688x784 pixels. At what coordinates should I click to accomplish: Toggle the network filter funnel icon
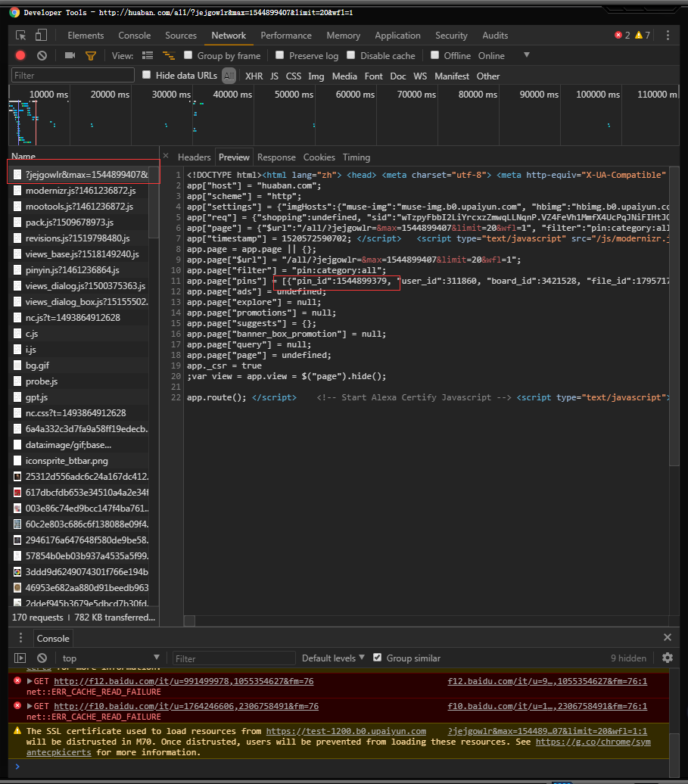click(91, 55)
